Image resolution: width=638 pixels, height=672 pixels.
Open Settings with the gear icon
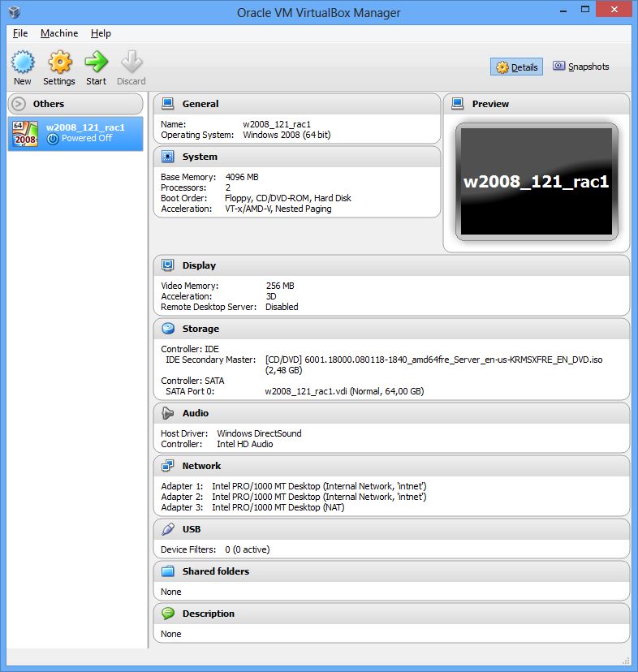pos(59,62)
